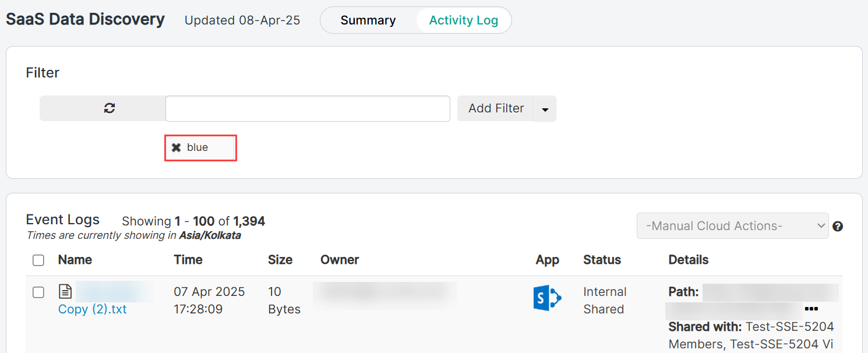Open the Manual Cloud Actions dropdown
This screenshot has height=353, width=868.
click(x=732, y=226)
